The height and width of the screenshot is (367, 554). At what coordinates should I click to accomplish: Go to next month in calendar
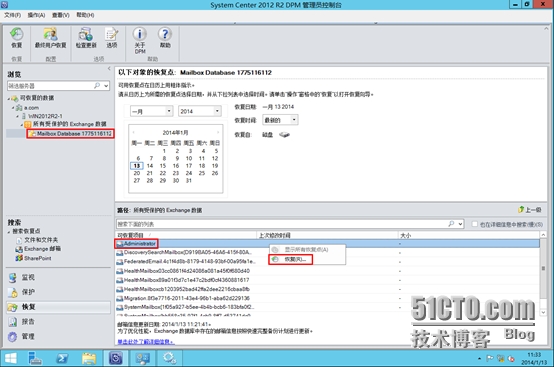point(218,132)
